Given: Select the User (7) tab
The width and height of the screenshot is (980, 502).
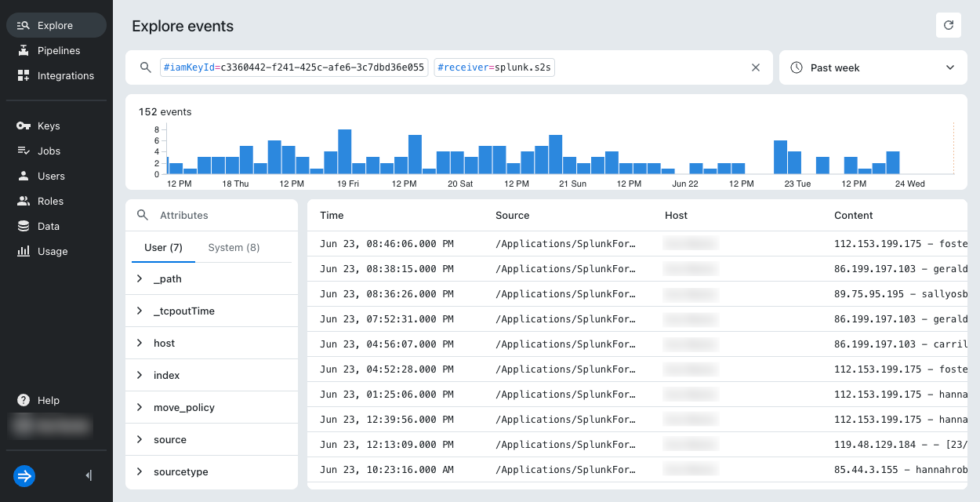Looking at the screenshot, I should pyautogui.click(x=163, y=247).
